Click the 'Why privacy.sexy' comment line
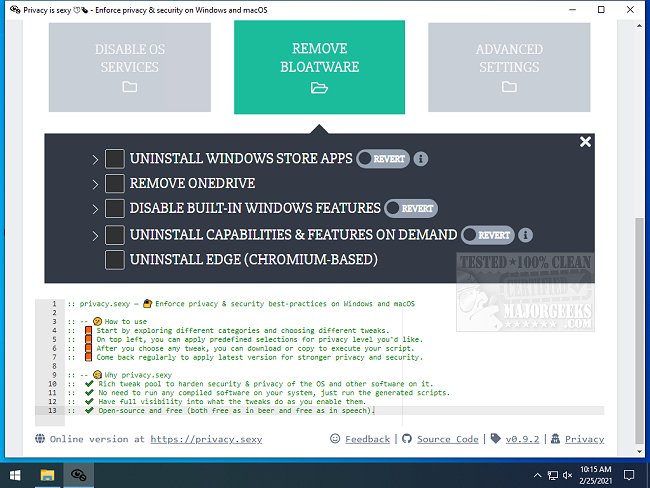This screenshot has height=488, width=650. (120, 375)
